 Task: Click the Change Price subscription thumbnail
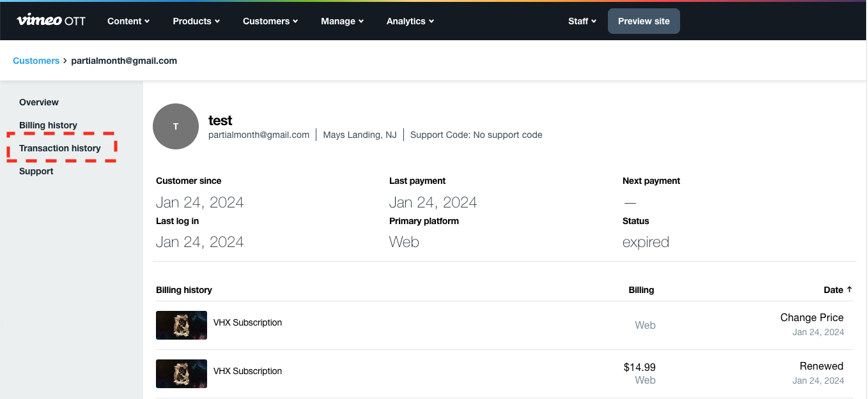click(182, 325)
